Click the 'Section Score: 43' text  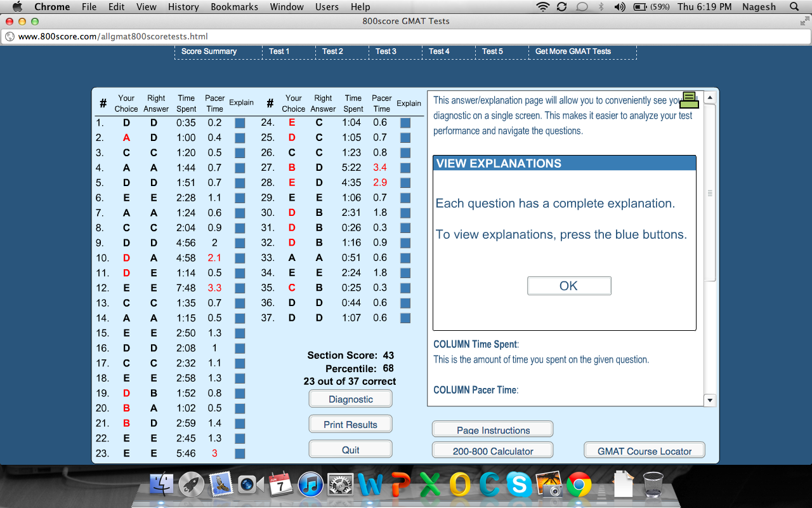351,355
